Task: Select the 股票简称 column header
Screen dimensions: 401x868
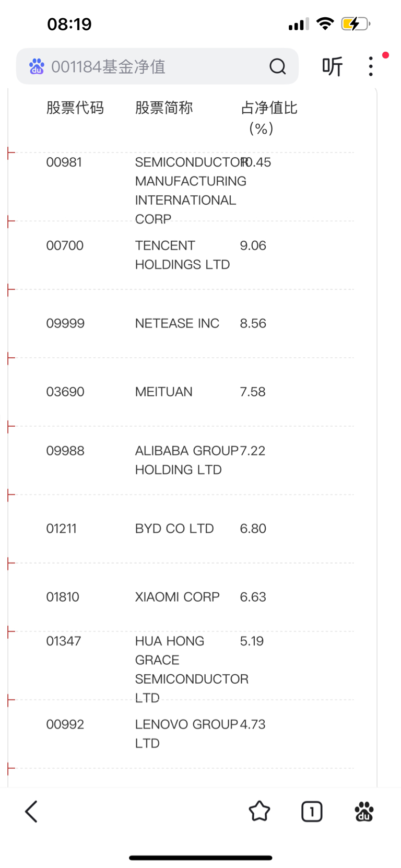Action: (x=163, y=108)
